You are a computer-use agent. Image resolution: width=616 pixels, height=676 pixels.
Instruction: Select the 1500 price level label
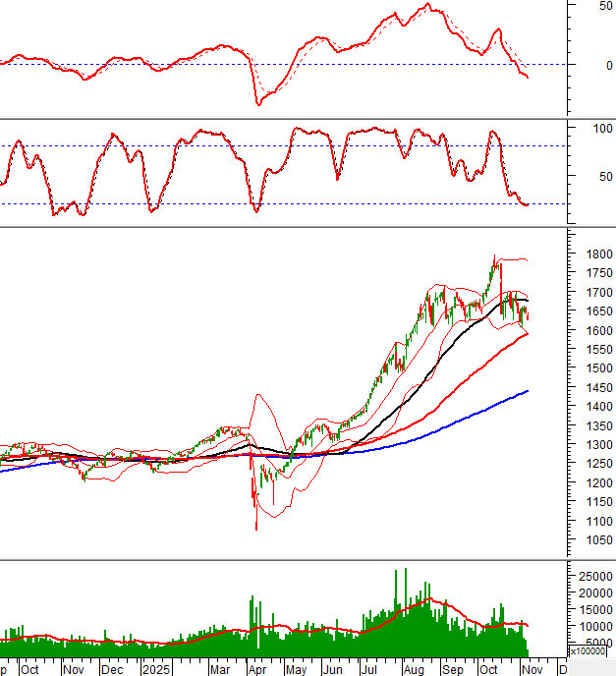point(590,368)
